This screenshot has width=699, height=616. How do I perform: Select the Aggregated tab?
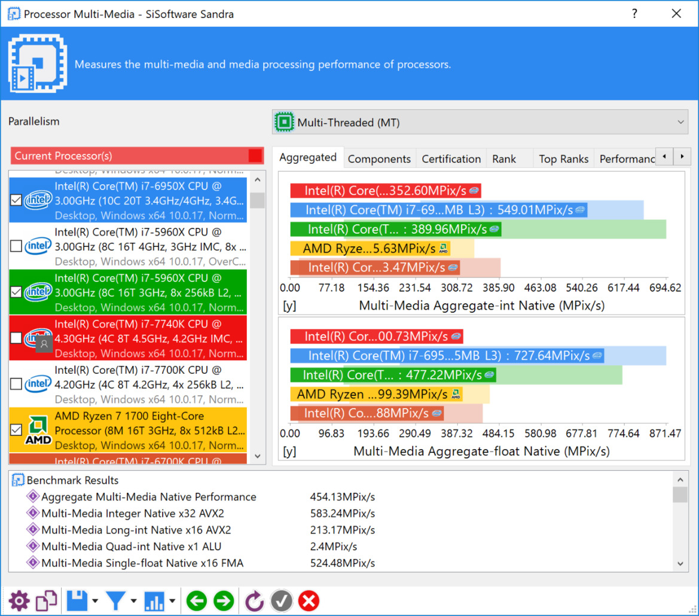(x=307, y=157)
